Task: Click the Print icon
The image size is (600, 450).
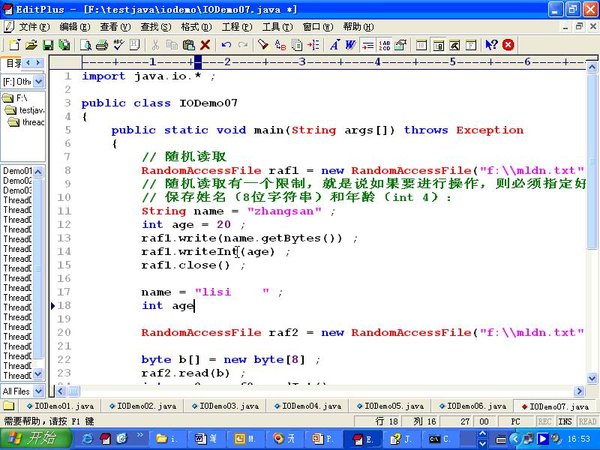Action: 102,45
